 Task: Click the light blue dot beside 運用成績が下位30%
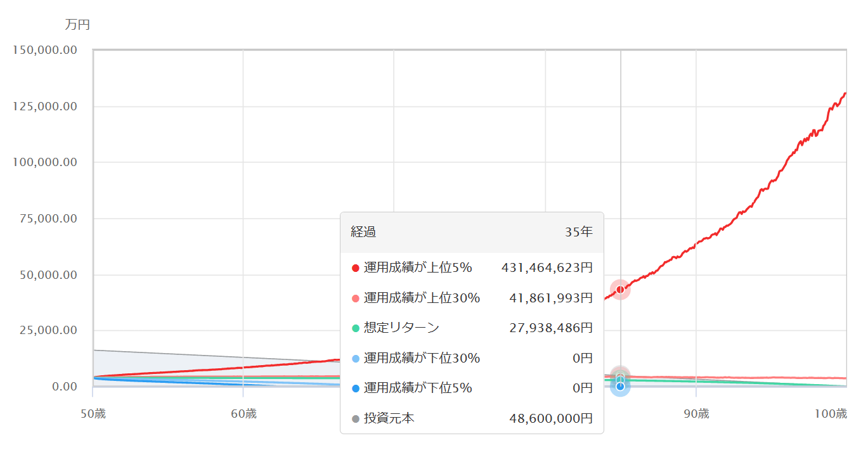coord(356,358)
